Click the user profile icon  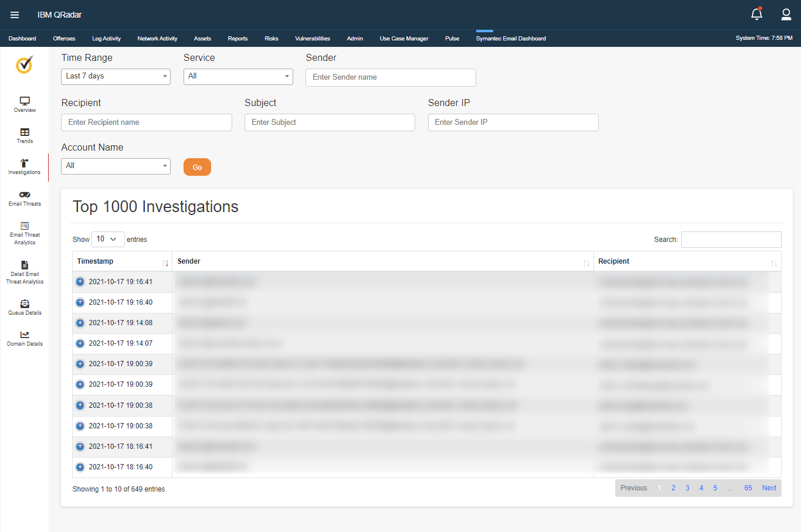click(x=786, y=14)
